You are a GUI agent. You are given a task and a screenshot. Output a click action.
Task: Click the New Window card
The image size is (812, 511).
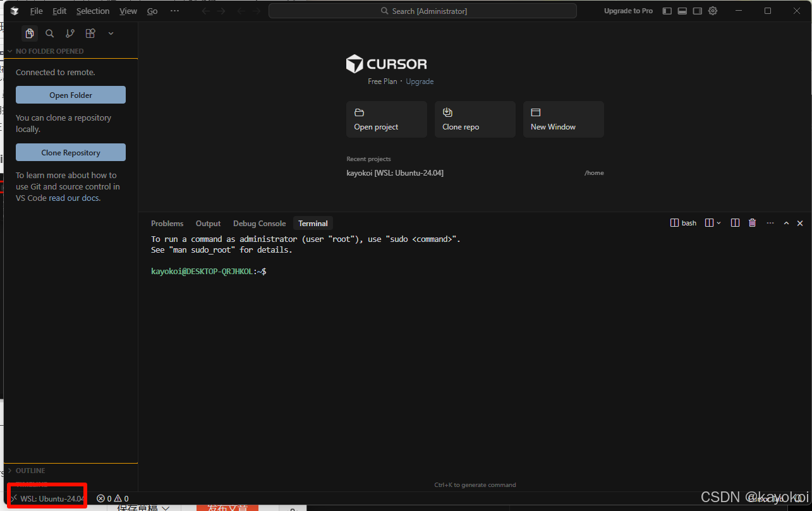pos(564,119)
